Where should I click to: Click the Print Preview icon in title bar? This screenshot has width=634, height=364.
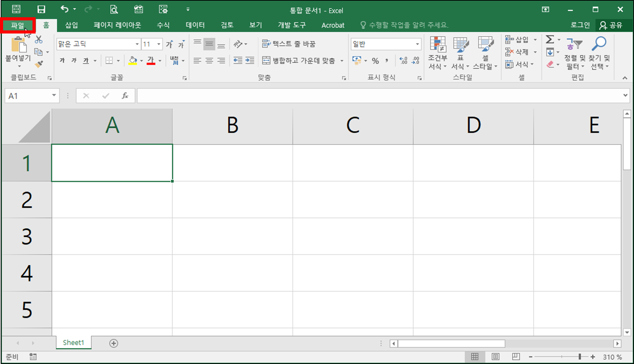click(114, 9)
